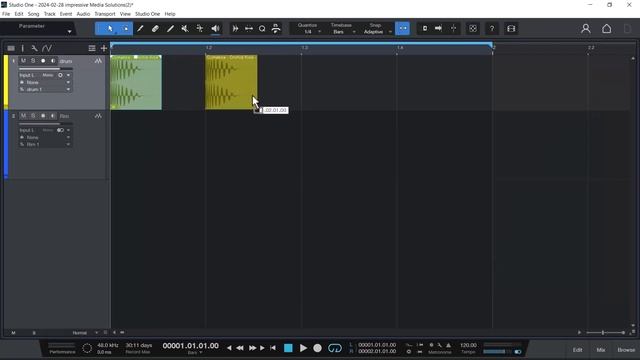
Task: Toggle the Loop button in transport
Action: (x=335, y=348)
